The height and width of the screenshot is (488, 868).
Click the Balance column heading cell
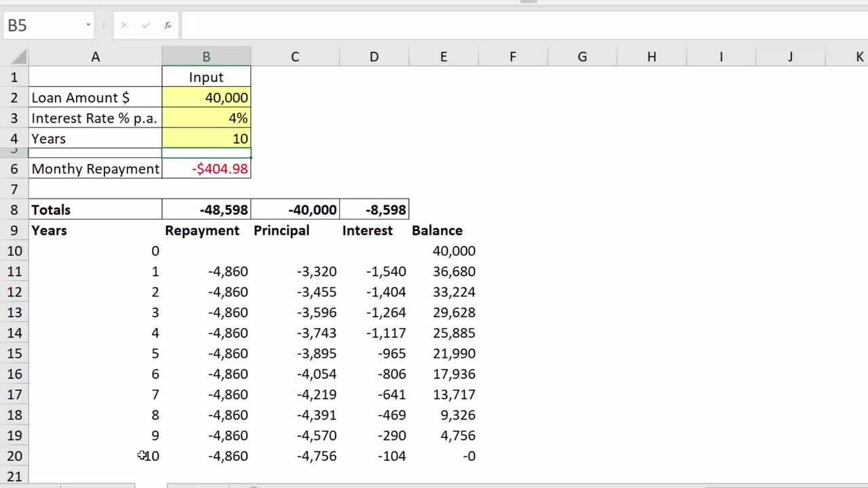[x=443, y=230]
